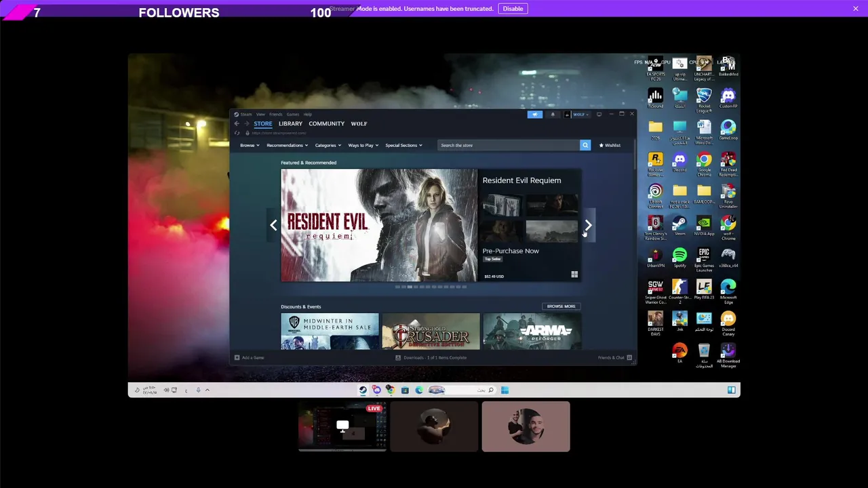Open the Ubisoft Connect desktop icon
Viewport: 868px width, 488px height.
(655, 196)
